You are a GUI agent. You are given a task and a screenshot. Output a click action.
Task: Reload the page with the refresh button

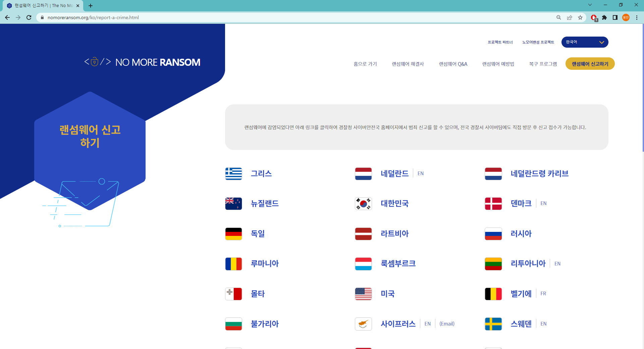pyautogui.click(x=29, y=17)
